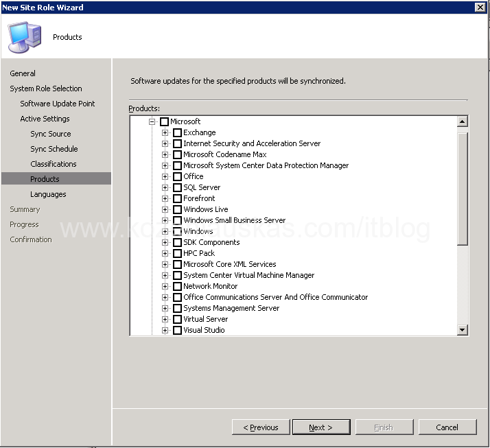Image resolution: width=490 pixels, height=448 pixels.
Task: Select Office Communications Server And Office Communicator label
Action: 276,297
